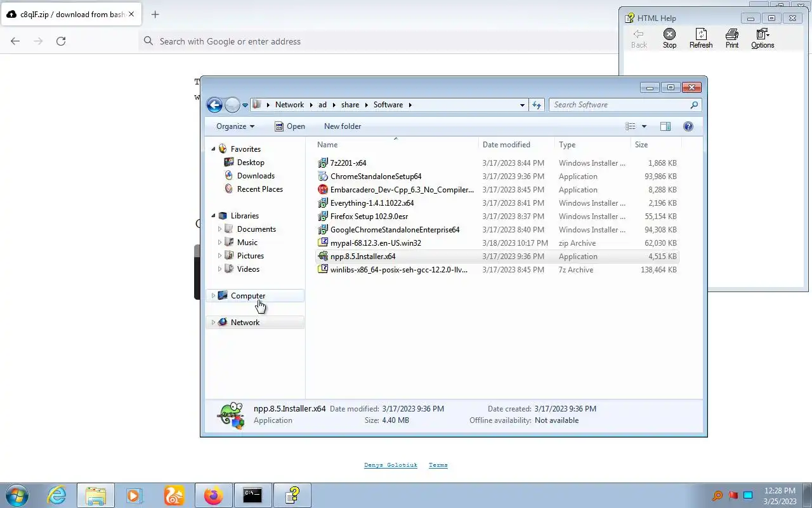Open the command prompt taskbar item
This screenshot has height=508, width=812.
(252, 495)
